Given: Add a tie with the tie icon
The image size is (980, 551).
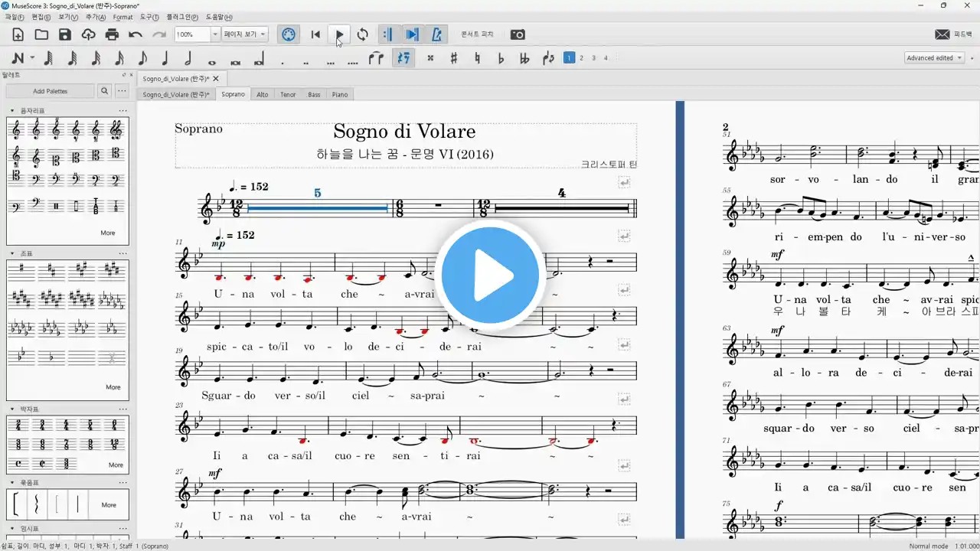Looking at the screenshot, I should click(376, 58).
